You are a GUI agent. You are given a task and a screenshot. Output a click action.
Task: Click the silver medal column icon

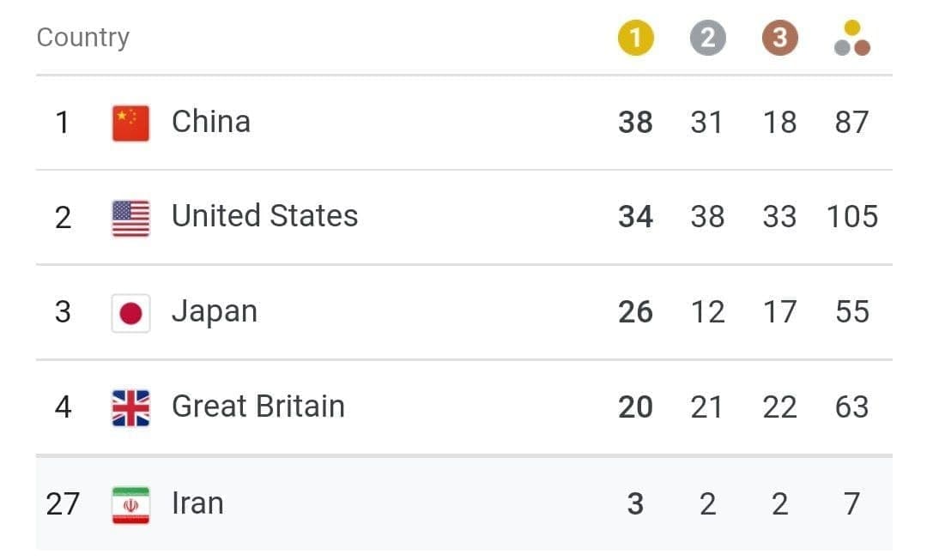pyautogui.click(x=707, y=39)
